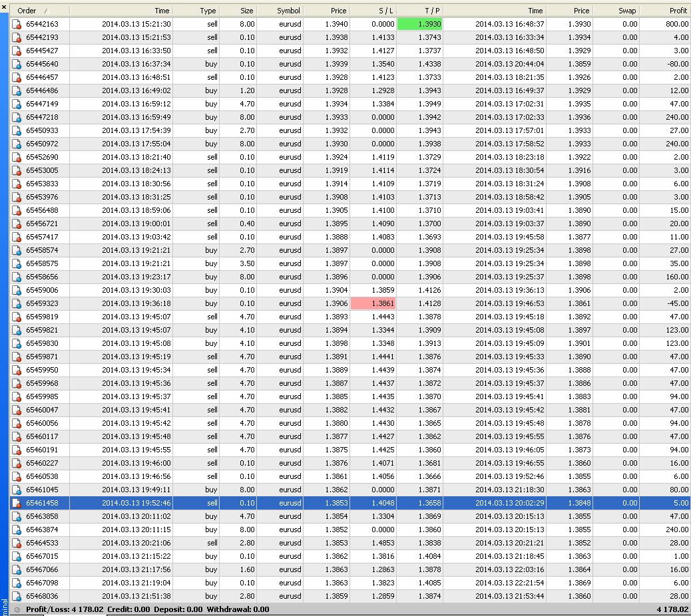Select order number 65459871
Screen dimensions: 691x616
pyautogui.click(x=42, y=357)
